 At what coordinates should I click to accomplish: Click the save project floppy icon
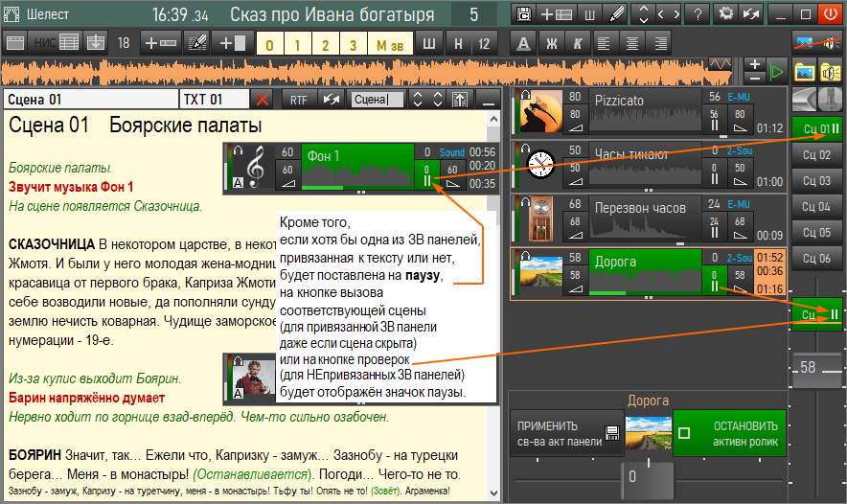[x=523, y=14]
